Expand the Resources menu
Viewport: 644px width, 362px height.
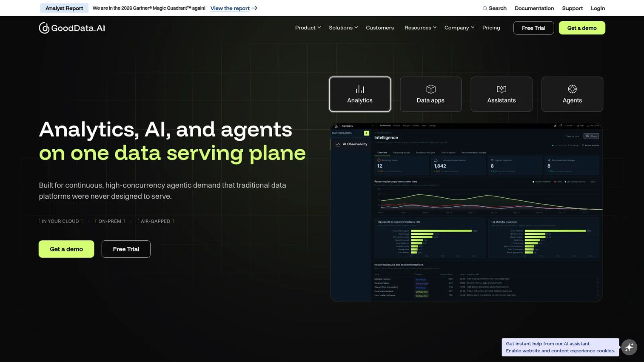click(x=420, y=28)
